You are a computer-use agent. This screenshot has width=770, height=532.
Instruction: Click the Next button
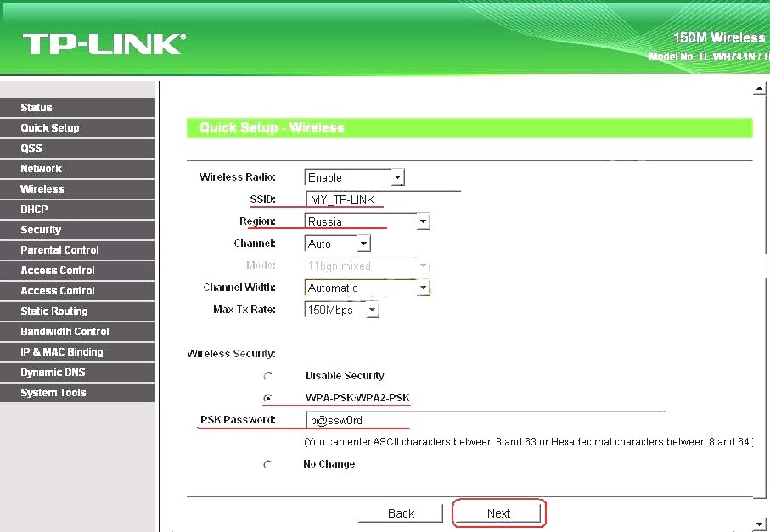498,513
